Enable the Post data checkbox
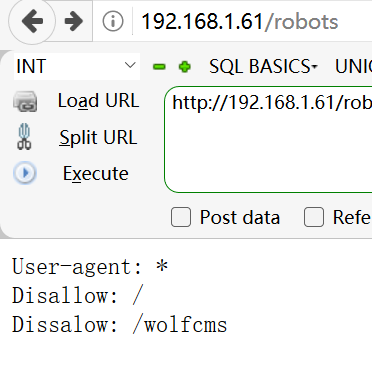This screenshot has width=372, height=371. click(181, 217)
